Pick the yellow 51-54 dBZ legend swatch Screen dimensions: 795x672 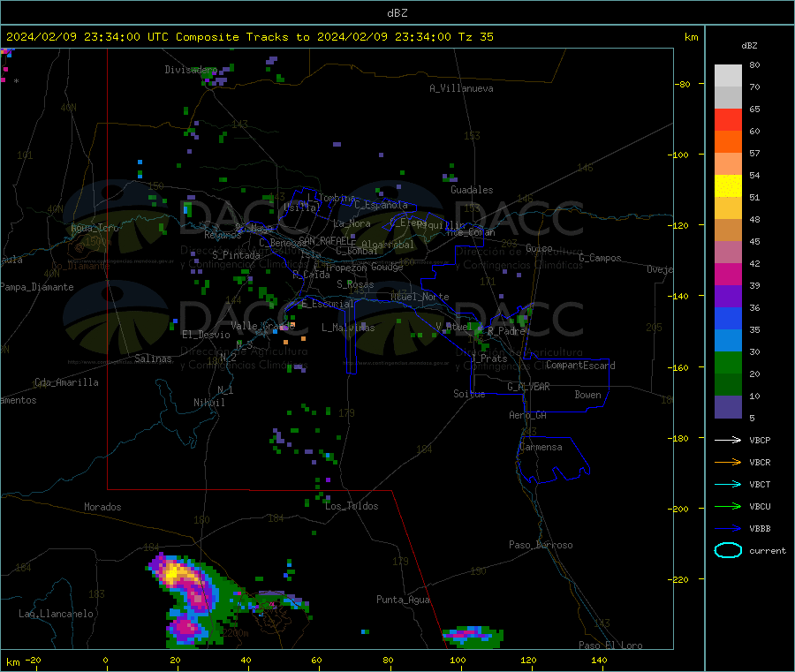728,186
